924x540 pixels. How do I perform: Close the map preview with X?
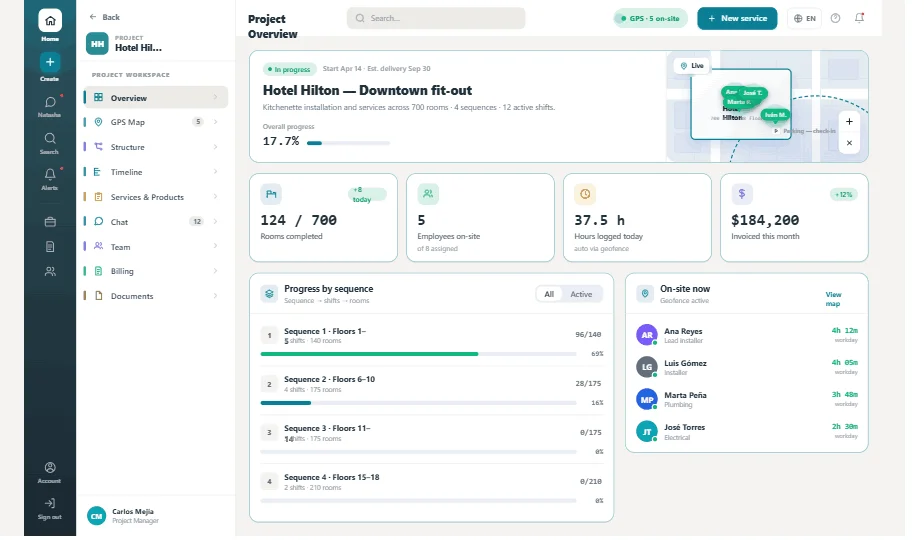[849, 143]
